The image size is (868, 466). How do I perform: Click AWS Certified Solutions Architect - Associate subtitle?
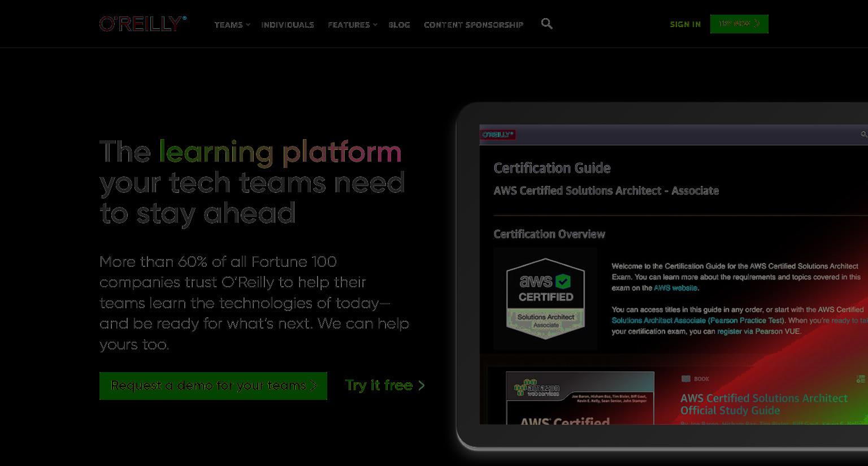(x=606, y=191)
